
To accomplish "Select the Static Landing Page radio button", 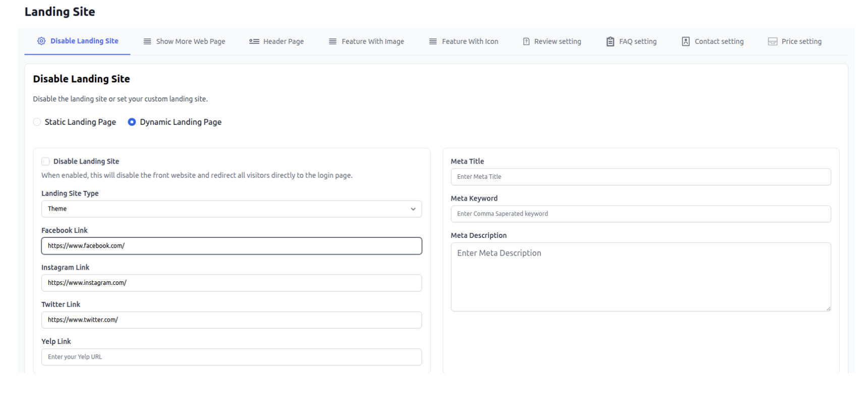I will 37,122.
